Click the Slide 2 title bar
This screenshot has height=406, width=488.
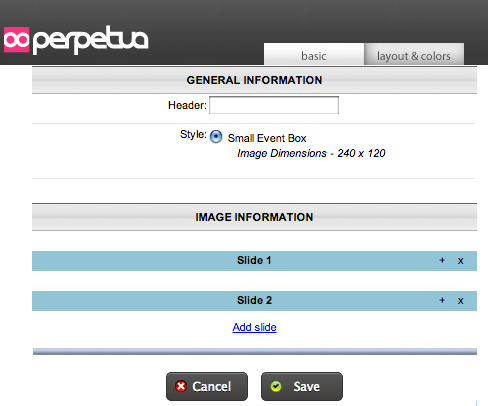tap(254, 301)
